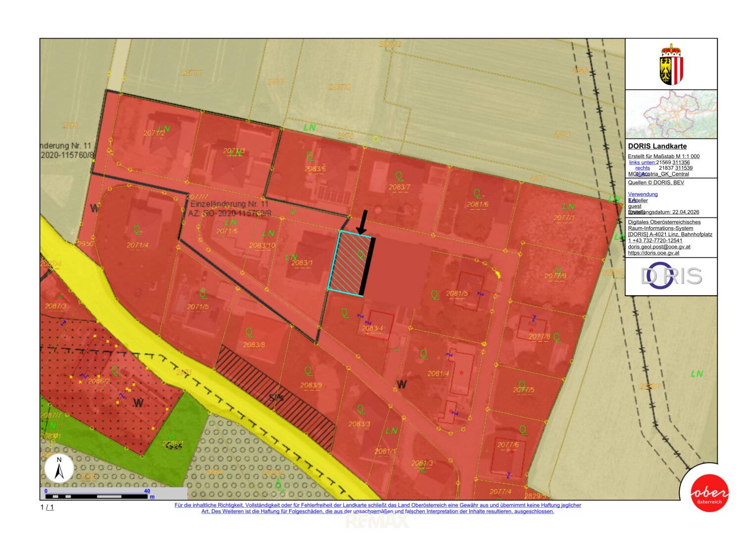The height and width of the screenshot is (535, 756).
Task: Click the black arrow pointing to the parcel
Action: (x=362, y=222)
